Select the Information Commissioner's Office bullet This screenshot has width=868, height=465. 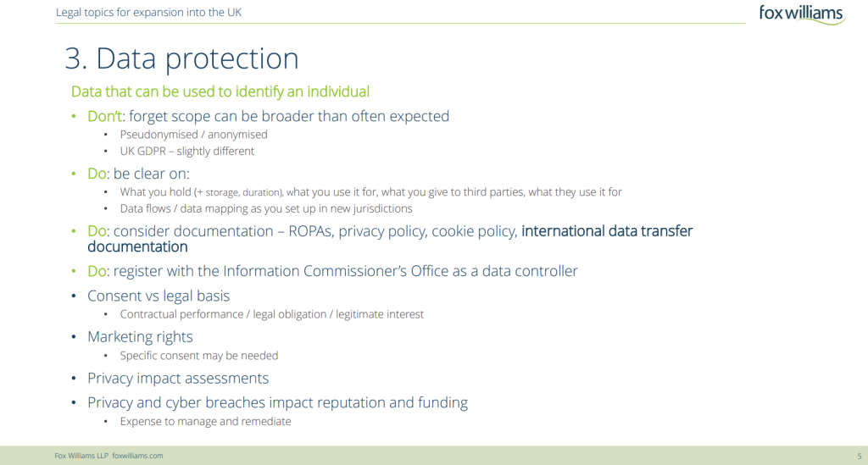pos(332,271)
